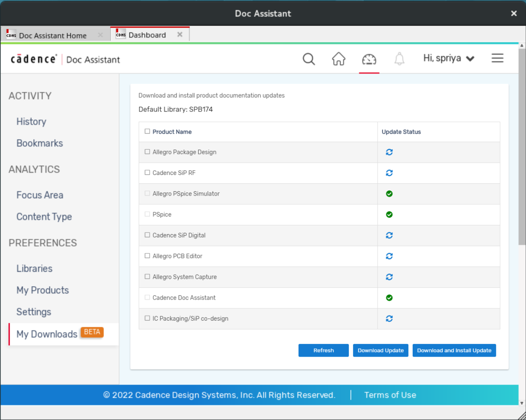
Task: Click the vertical scrollbar thumb
Action: (522, 147)
